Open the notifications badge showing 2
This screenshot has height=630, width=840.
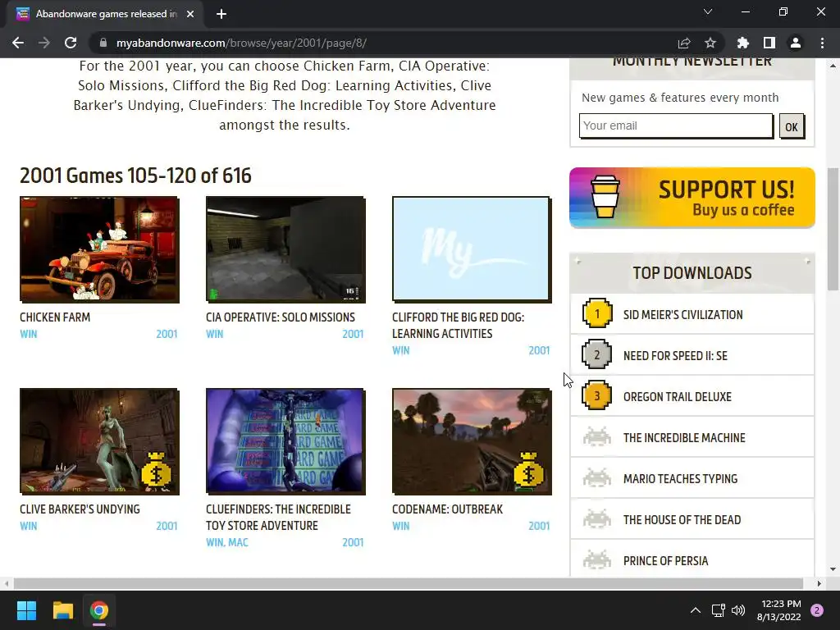point(817,610)
